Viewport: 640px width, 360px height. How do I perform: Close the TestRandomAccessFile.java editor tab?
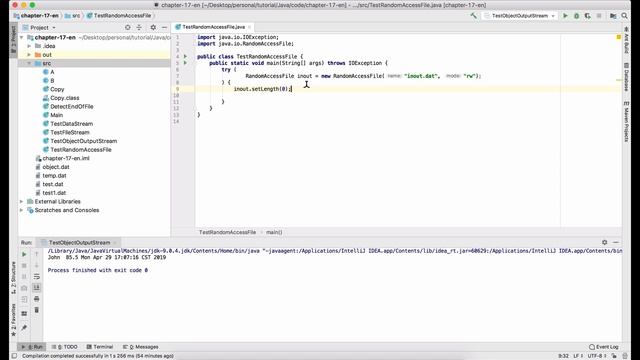[249, 27]
